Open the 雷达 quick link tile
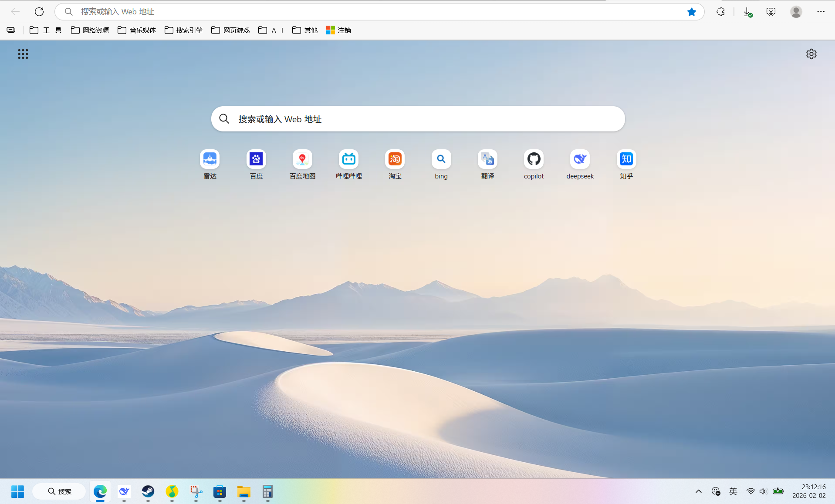Screen dimensions: 835x504 pos(210,165)
